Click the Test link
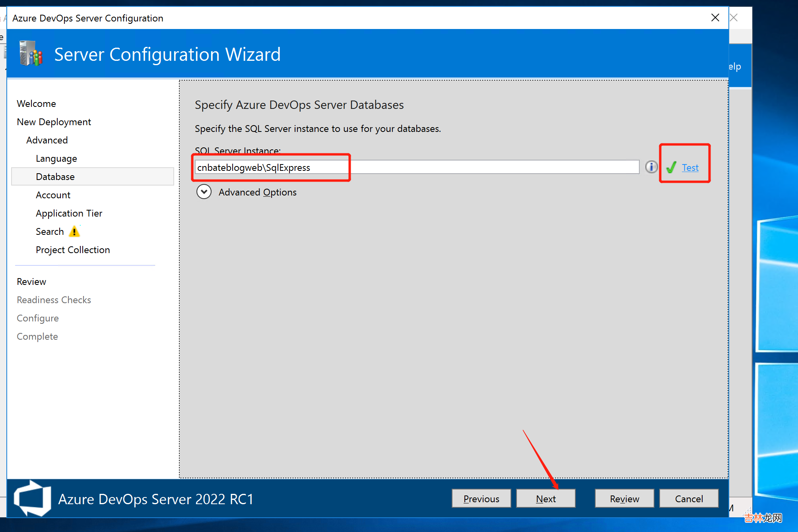This screenshot has height=532, width=798. 690,168
